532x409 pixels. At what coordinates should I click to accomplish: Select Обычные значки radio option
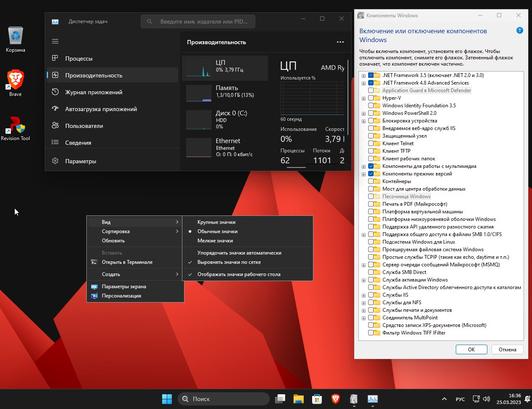248,231
